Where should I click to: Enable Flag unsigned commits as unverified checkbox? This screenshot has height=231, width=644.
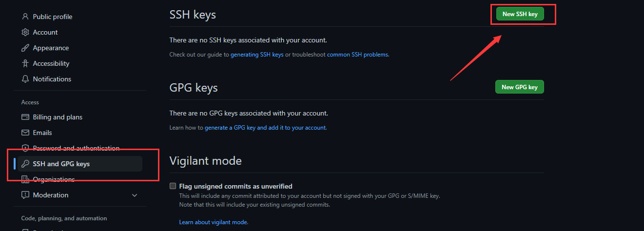pyautogui.click(x=173, y=186)
